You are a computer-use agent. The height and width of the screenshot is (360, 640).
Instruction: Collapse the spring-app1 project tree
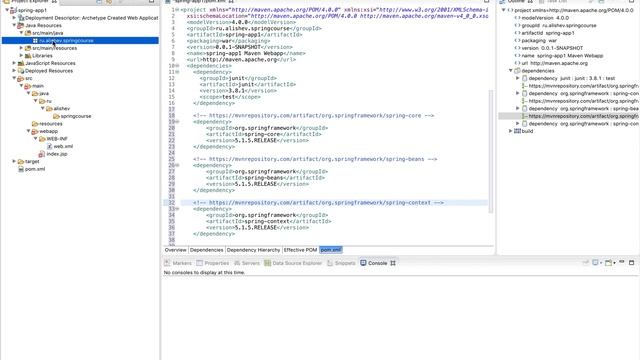coord(7,10)
